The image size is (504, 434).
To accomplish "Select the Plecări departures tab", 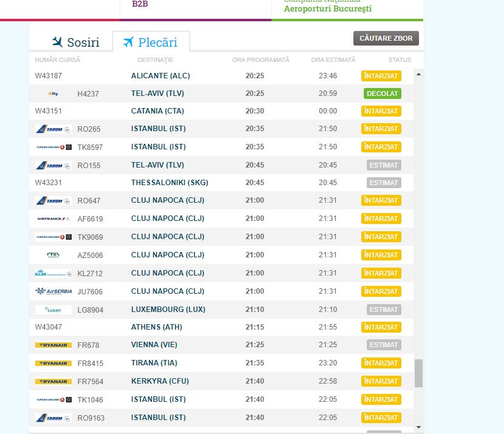I will pyautogui.click(x=151, y=42).
